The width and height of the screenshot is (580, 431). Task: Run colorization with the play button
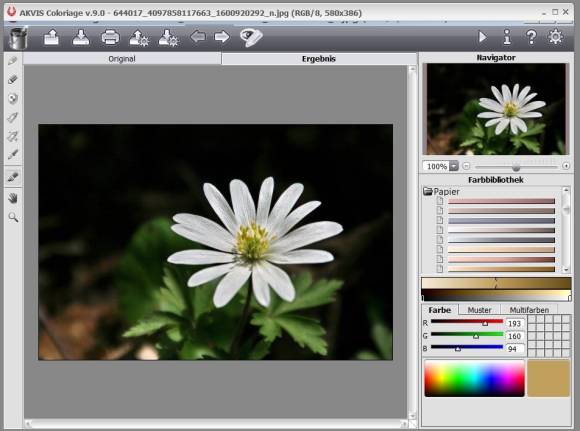[482, 37]
